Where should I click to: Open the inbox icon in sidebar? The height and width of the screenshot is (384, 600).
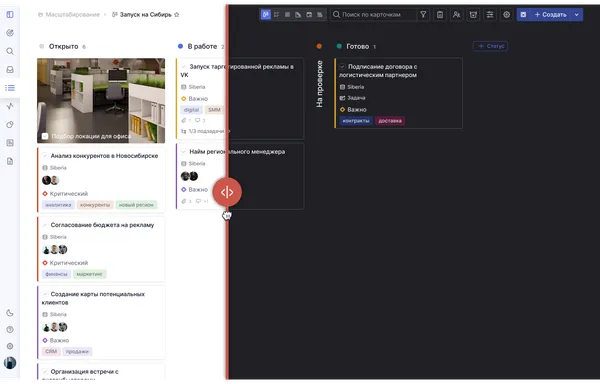coord(10,70)
